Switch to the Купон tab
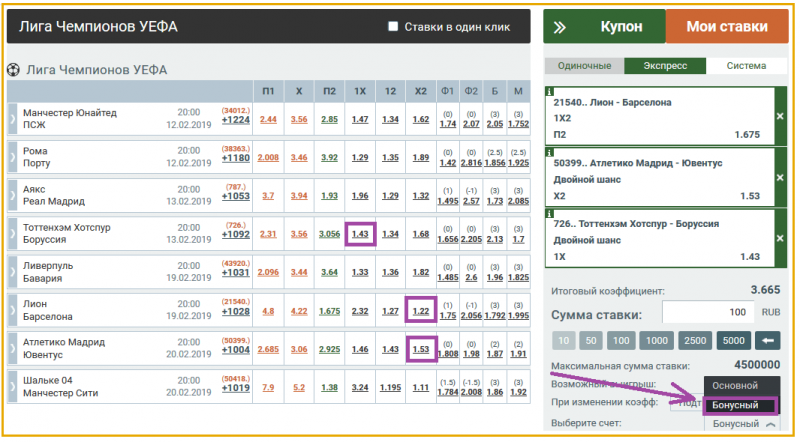The height and width of the screenshot is (442, 800). [621, 27]
